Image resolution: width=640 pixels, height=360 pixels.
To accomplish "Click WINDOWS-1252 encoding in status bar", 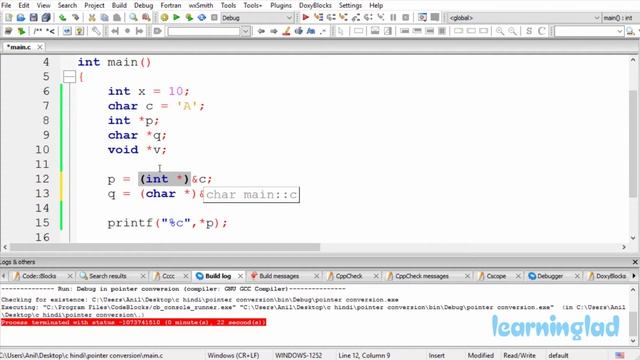I will (298, 356).
